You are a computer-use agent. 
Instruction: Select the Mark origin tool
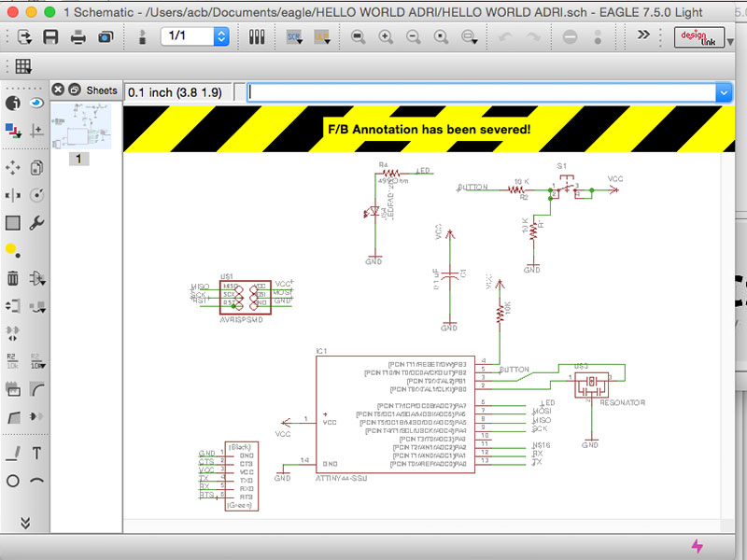coord(36,130)
